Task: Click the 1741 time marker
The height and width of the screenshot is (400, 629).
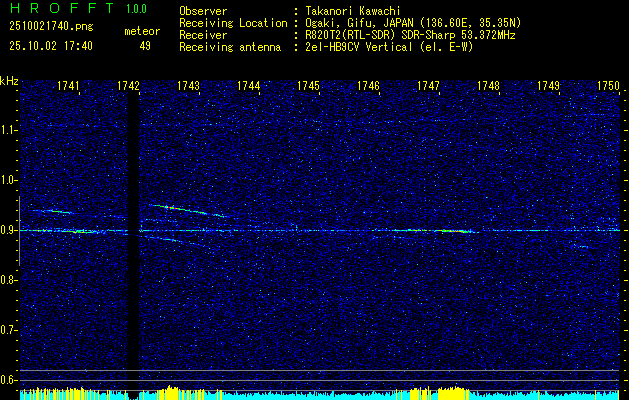Action: tap(69, 85)
